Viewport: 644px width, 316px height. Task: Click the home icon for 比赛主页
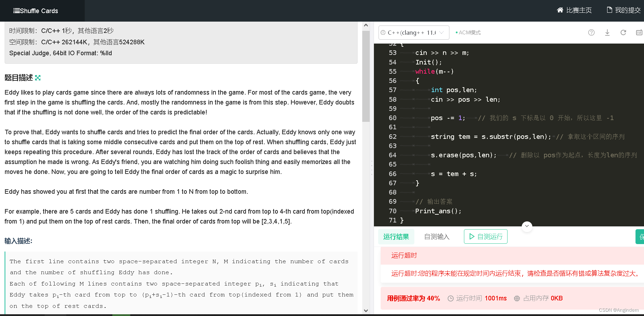click(560, 10)
